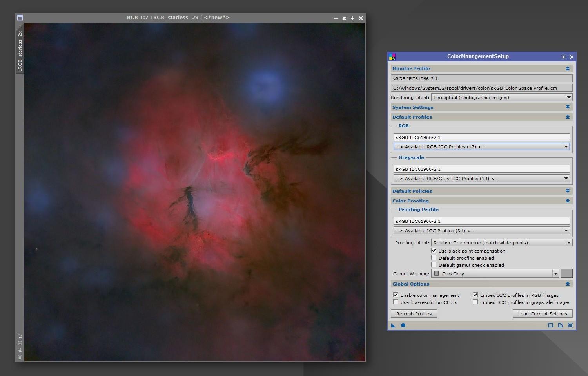This screenshot has height=376, width=588.
Task: Collapse the Default Profiles section
Action: pos(568,117)
